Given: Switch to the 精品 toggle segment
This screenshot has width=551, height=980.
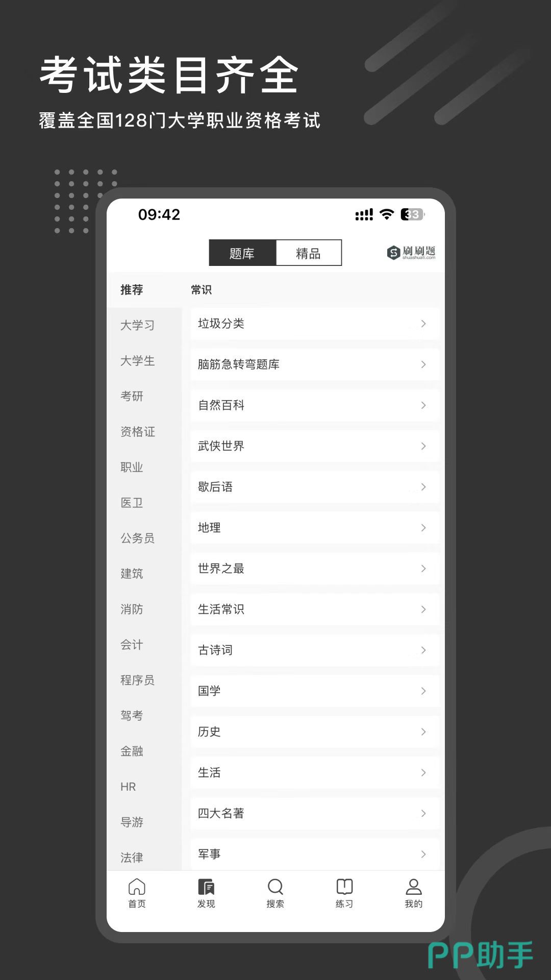Looking at the screenshot, I should click(308, 253).
